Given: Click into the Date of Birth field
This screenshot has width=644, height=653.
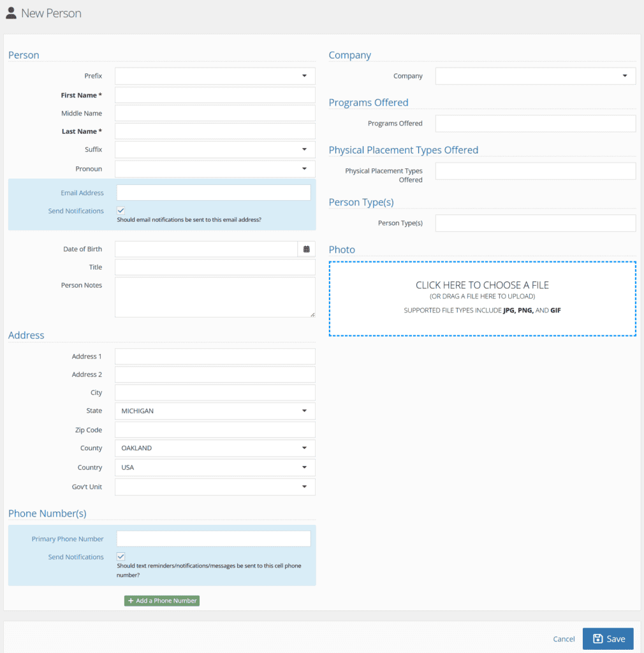Looking at the screenshot, I should 206,249.
